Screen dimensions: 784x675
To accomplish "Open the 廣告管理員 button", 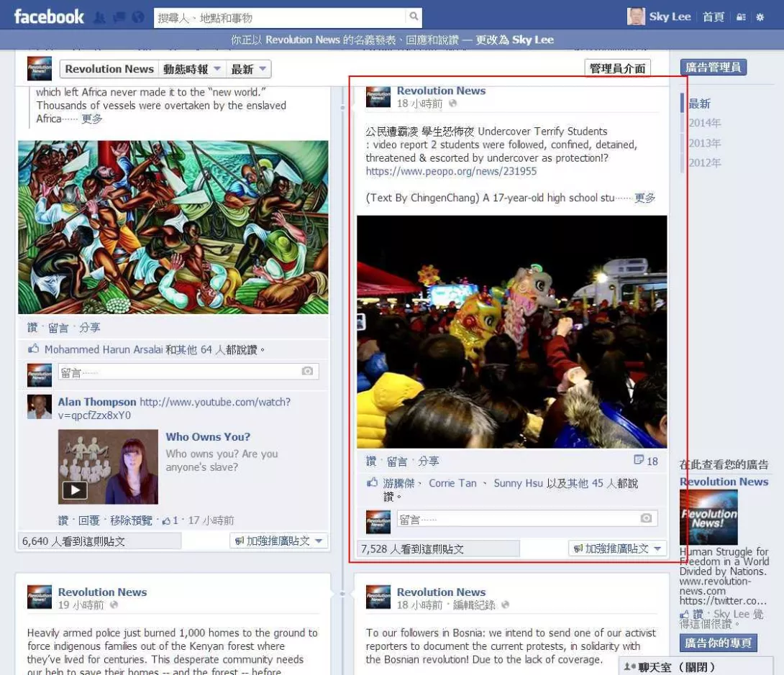I will pyautogui.click(x=714, y=67).
